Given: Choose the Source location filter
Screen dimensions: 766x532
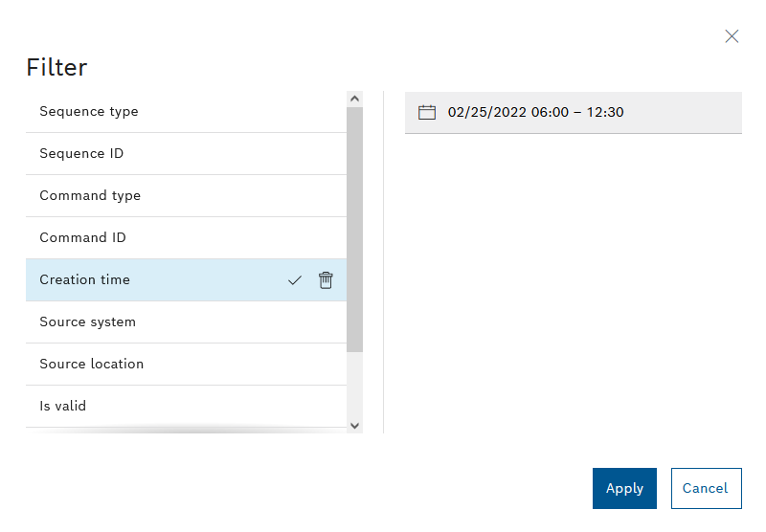Looking at the screenshot, I should point(186,365).
